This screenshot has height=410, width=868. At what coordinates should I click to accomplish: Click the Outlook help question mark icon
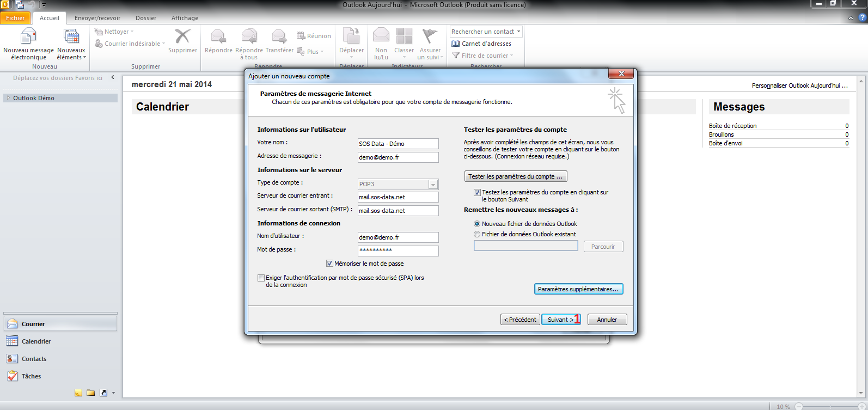click(862, 18)
